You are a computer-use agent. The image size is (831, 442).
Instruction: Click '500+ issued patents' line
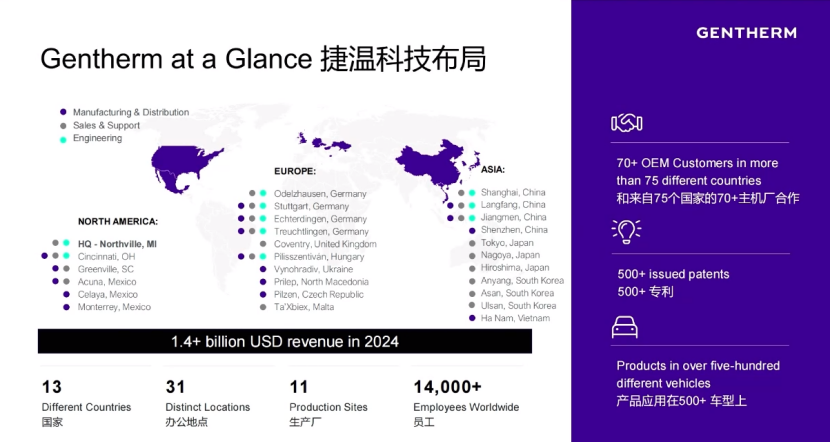click(673, 275)
